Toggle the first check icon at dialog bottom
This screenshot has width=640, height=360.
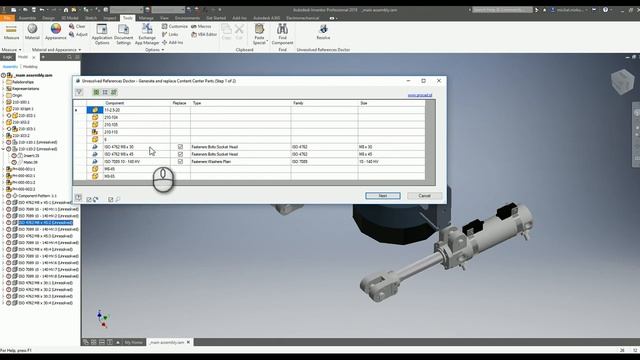click(x=89, y=199)
